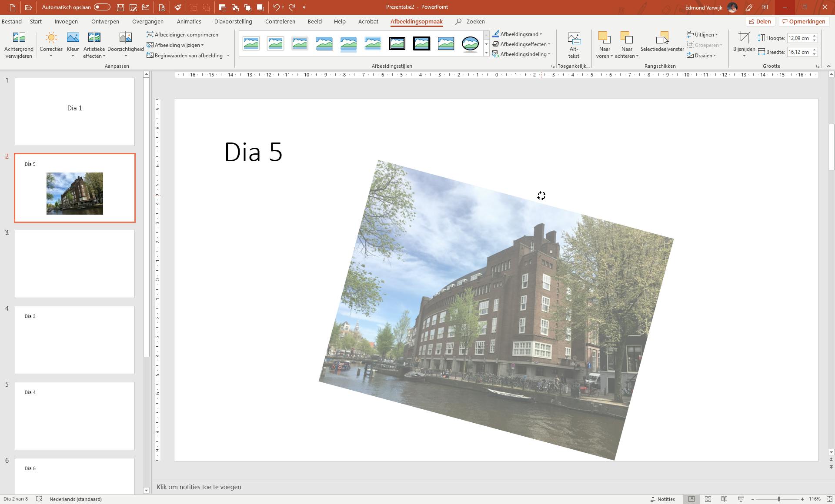Switch to slide sorter view in the status bar
835x504 pixels.
(708, 499)
